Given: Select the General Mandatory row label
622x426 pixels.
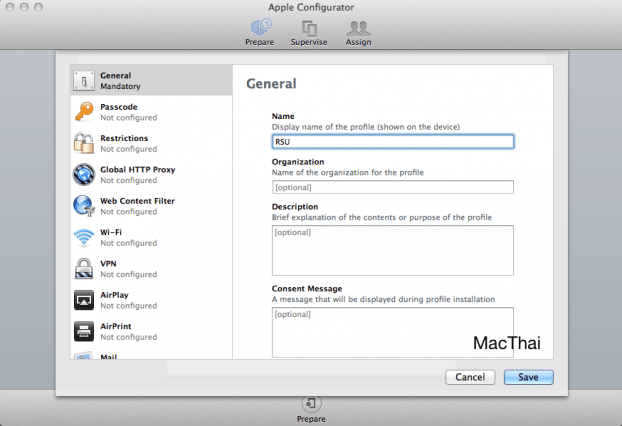Looking at the screenshot, I should pyautogui.click(x=120, y=81).
